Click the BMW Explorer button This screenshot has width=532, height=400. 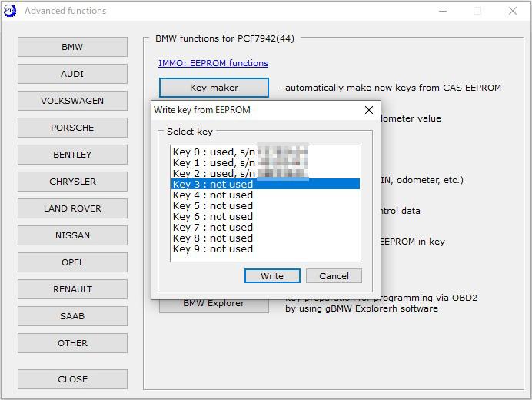click(x=214, y=304)
